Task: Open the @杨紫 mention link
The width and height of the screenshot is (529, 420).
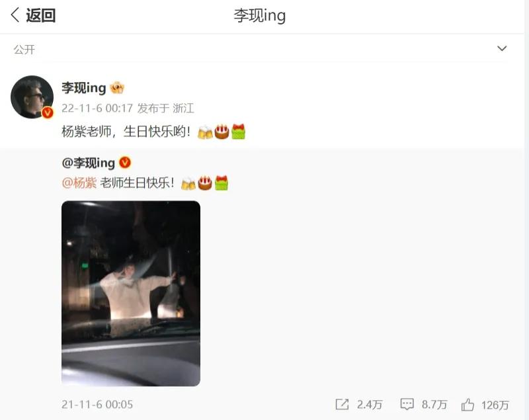Action: tap(79, 183)
